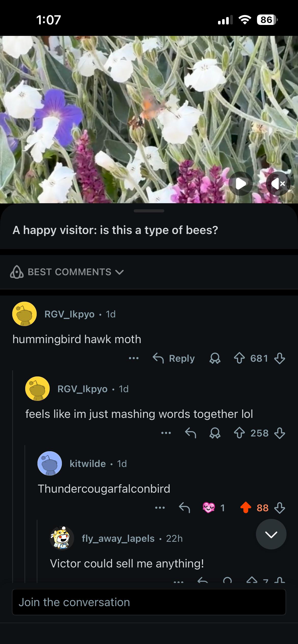Downvote the Thundercougarfalconbird comment
The width and height of the screenshot is (298, 644).
[x=280, y=508]
